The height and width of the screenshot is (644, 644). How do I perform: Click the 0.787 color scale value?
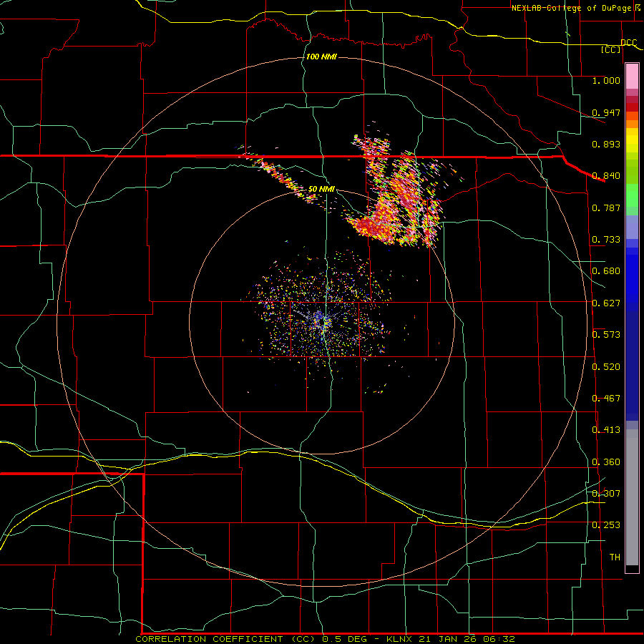(x=606, y=208)
